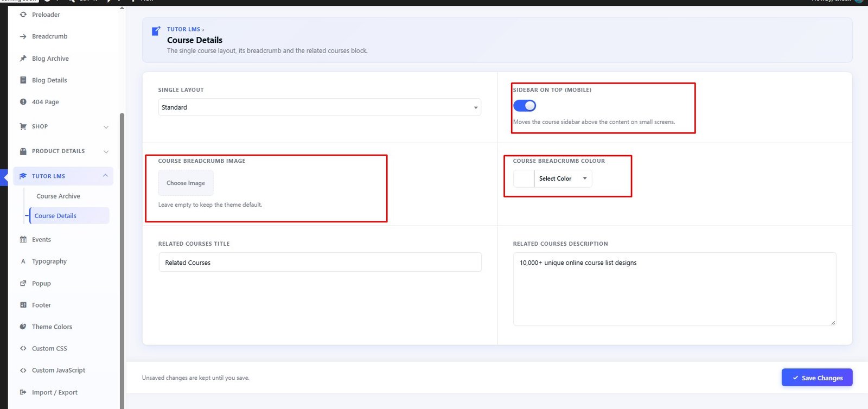Open the Import / Export page

coord(55,392)
